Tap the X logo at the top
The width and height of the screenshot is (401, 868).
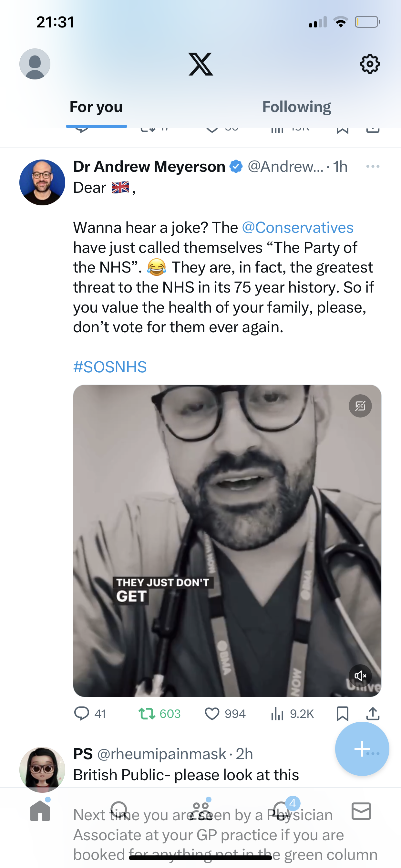(200, 64)
